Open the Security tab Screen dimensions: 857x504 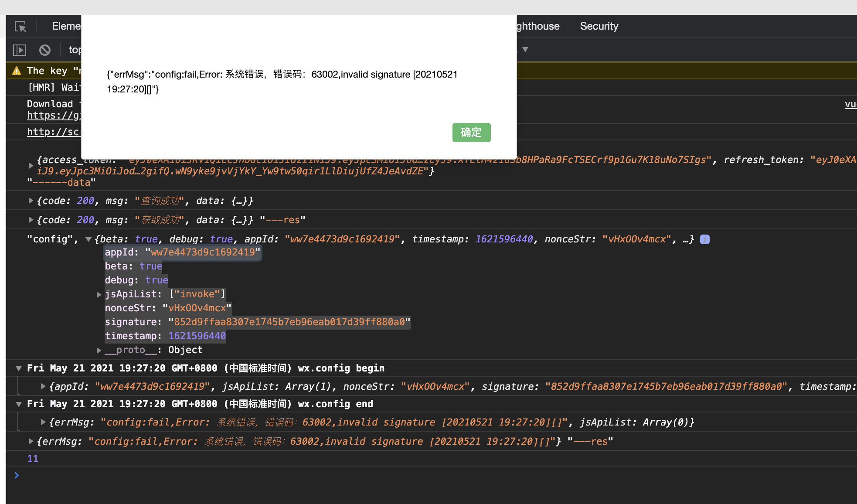pos(599,26)
